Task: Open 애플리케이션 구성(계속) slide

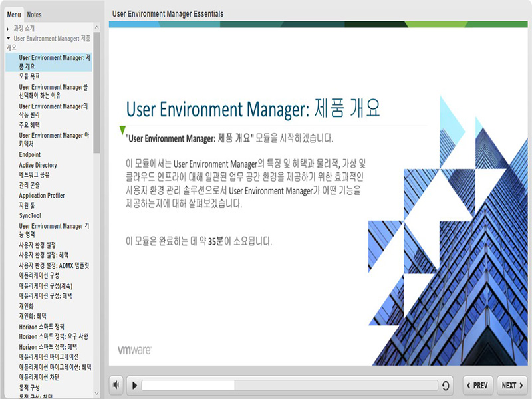Action: (45, 286)
